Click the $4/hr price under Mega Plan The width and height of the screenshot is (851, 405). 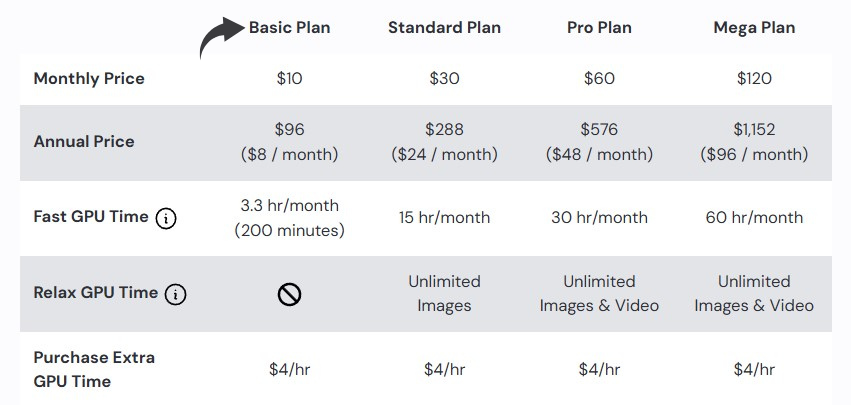(x=754, y=369)
